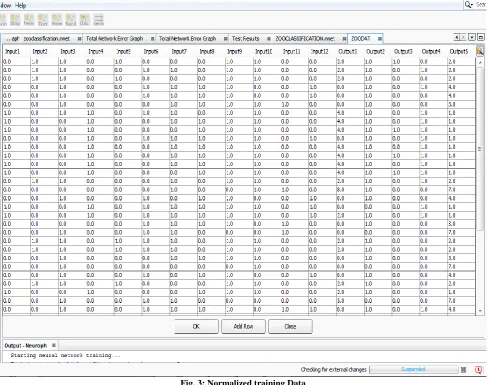The image size is (488, 385).
Task: Click the 'Checking for external changes' status text
Action: click(333, 369)
